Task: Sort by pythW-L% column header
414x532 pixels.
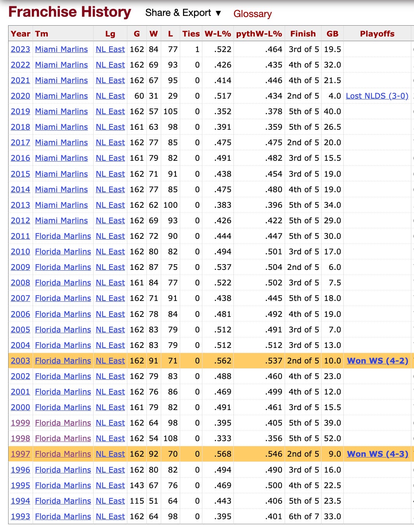Action: click(x=259, y=34)
